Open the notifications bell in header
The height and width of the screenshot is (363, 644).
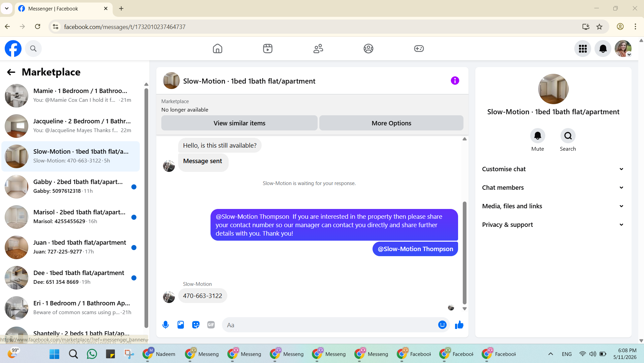(x=603, y=49)
